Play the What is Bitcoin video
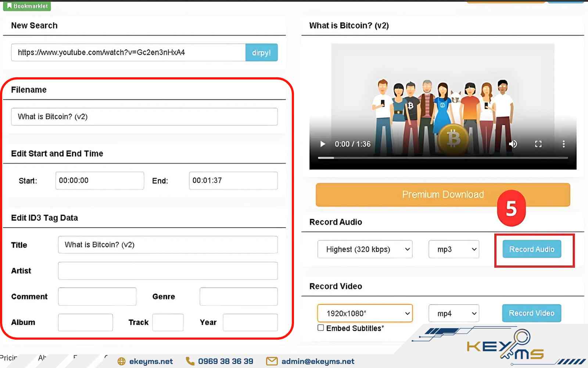 pos(323,144)
